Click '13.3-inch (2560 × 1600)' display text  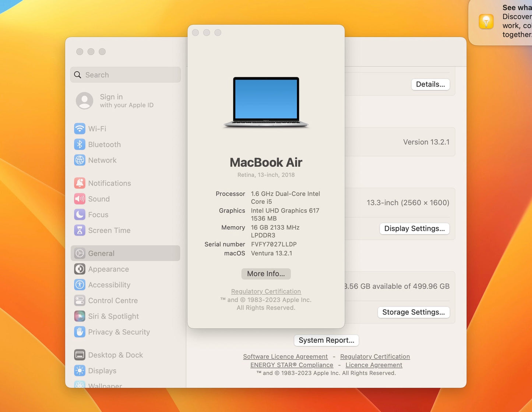coord(408,203)
